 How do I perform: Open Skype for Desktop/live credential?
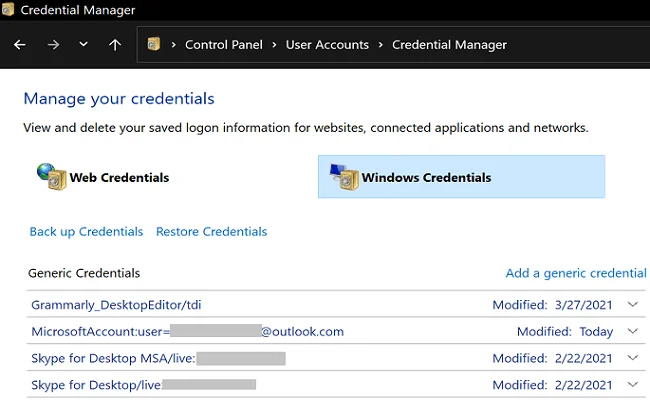pos(143,385)
